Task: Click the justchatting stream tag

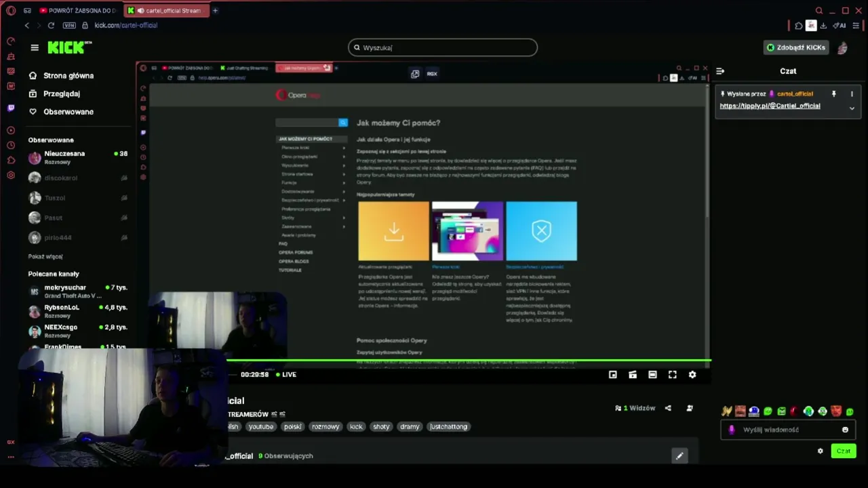Action: [449, 427]
